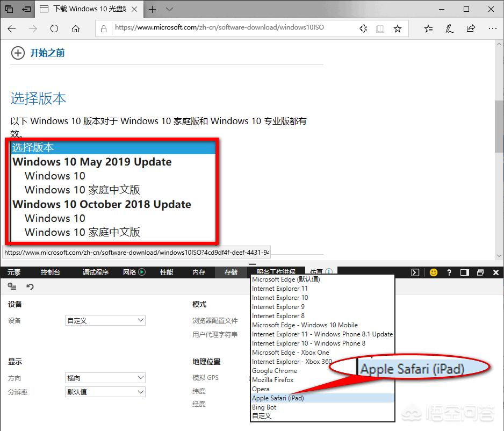Click the 开始之前 link

pyautogui.click(x=47, y=53)
